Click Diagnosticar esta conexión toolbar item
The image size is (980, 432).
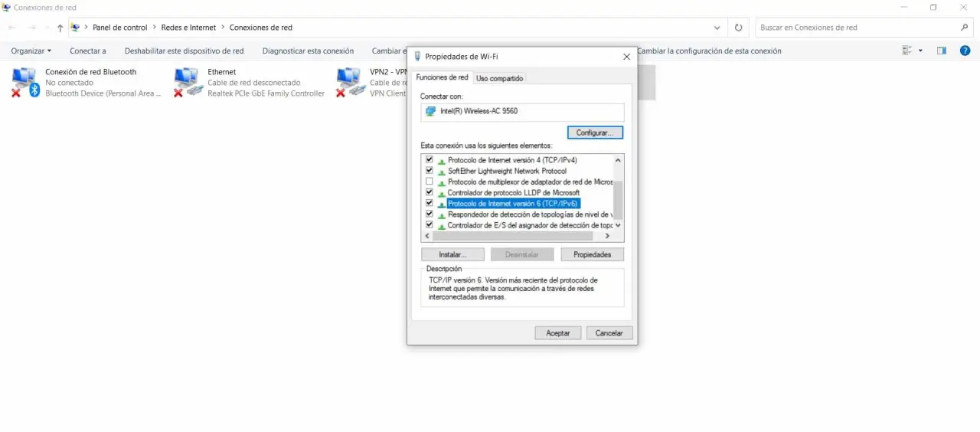308,51
